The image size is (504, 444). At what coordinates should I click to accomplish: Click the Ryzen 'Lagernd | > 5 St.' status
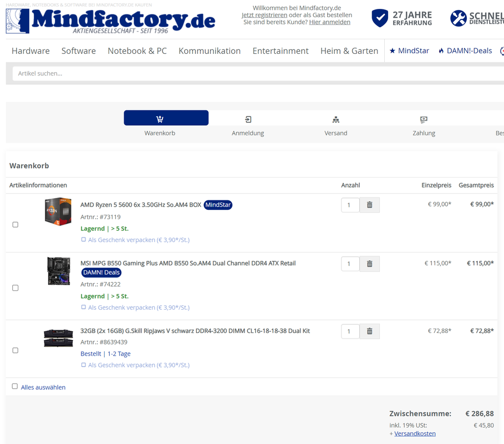click(104, 229)
